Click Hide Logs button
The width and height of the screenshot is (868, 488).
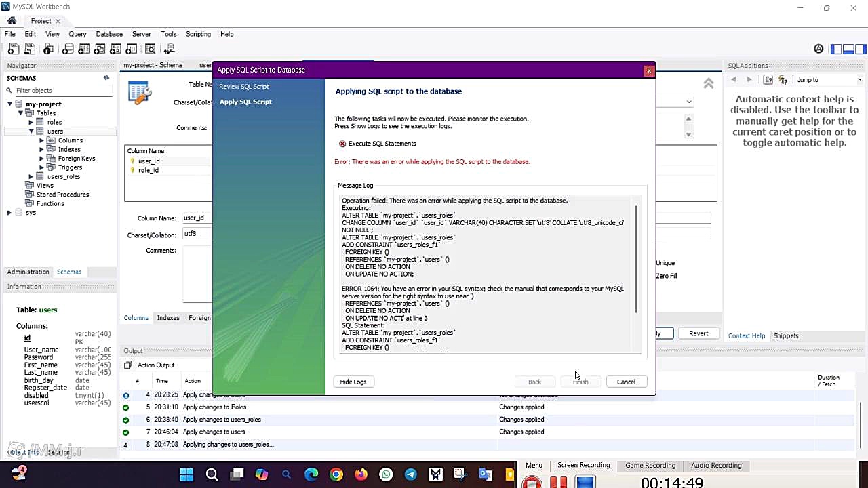coord(353,382)
